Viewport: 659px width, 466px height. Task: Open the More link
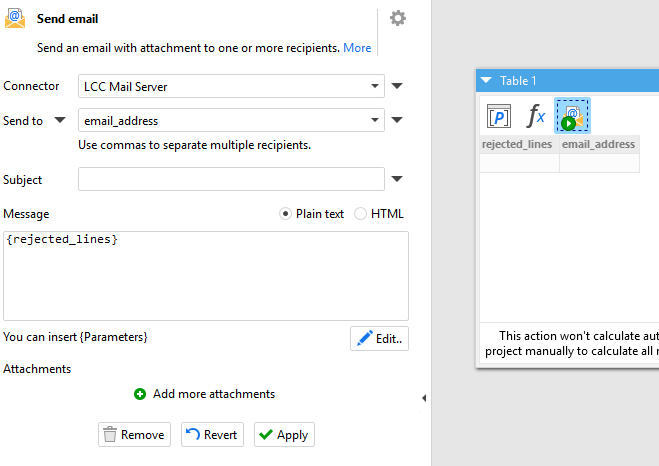(357, 48)
